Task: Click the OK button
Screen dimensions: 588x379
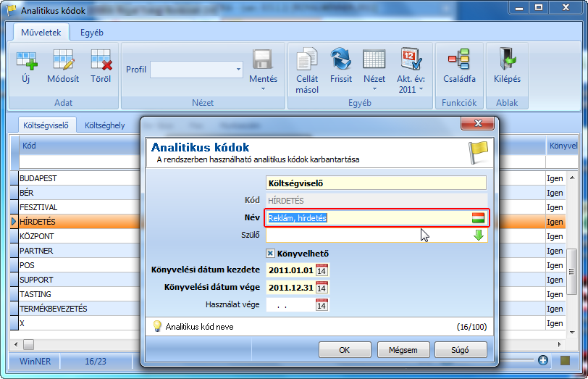Action: click(x=344, y=350)
